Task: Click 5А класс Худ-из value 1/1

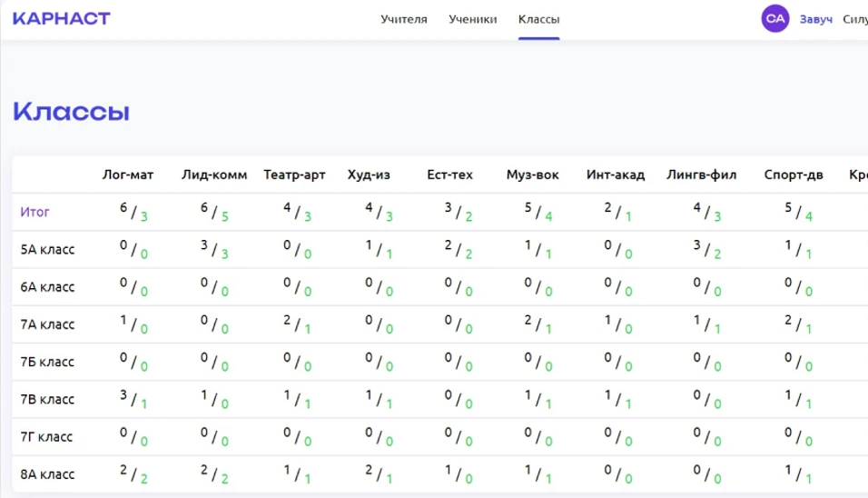Action: (379, 250)
